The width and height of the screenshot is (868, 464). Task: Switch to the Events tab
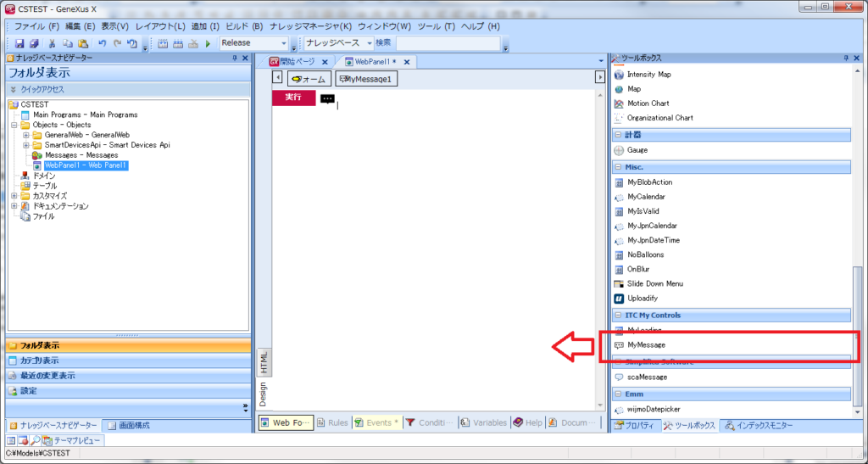coord(377,422)
